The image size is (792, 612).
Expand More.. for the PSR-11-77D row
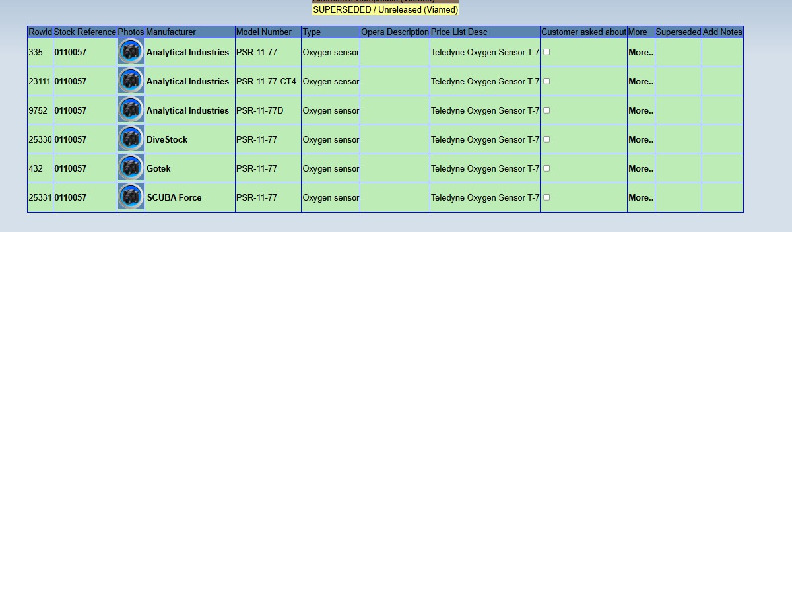click(x=640, y=111)
